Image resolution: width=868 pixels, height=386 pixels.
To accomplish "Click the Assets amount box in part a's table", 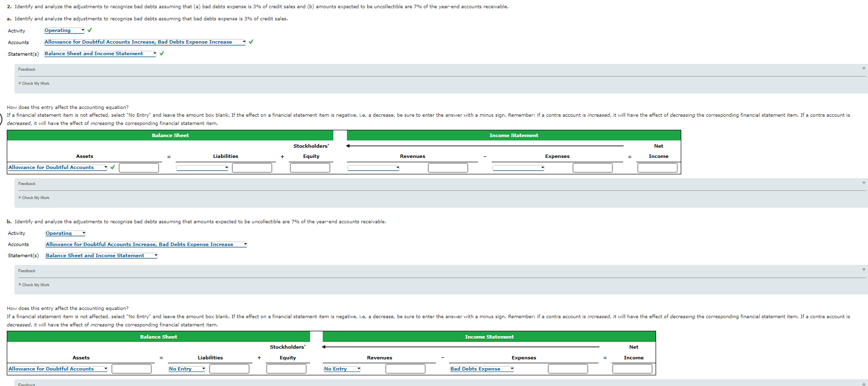I will coord(139,168).
